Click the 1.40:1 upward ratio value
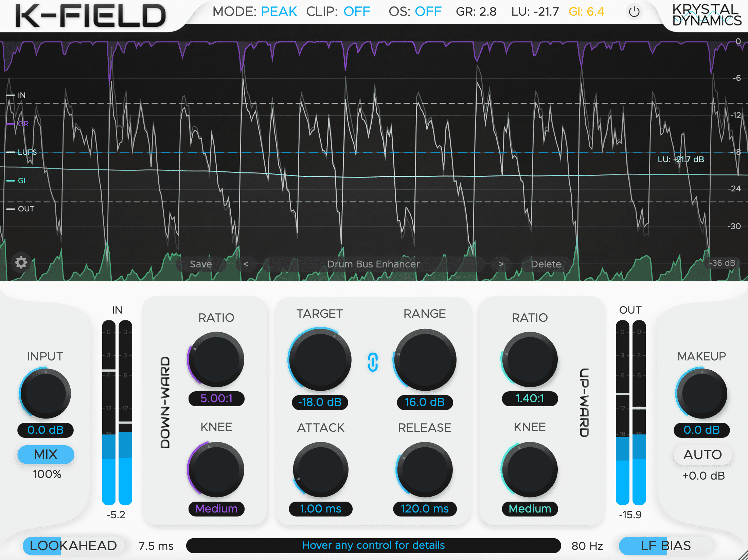The height and width of the screenshot is (560, 748). click(530, 398)
